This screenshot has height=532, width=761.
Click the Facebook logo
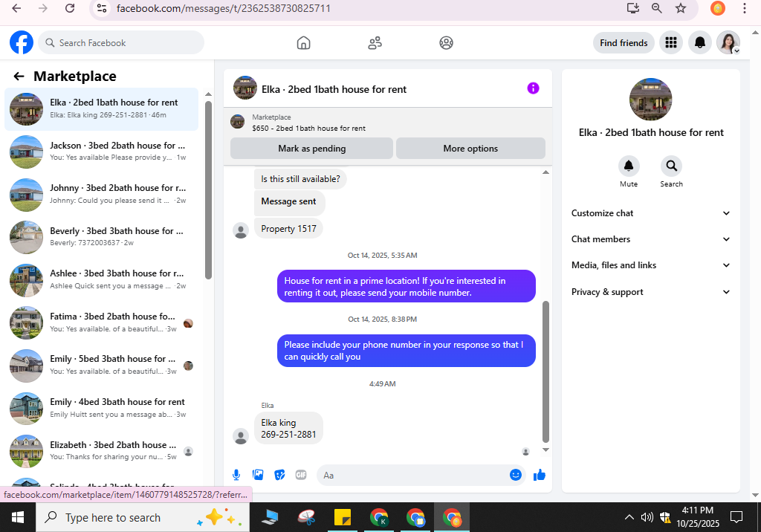click(x=22, y=42)
